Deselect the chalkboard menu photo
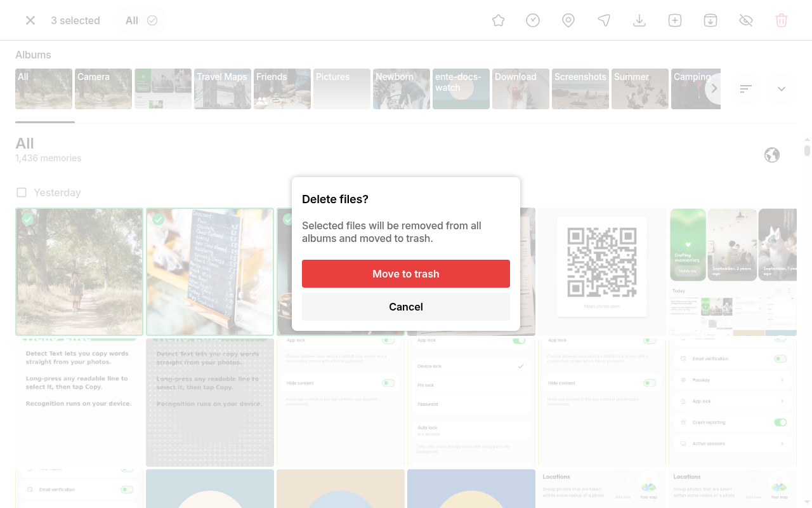 click(210, 272)
